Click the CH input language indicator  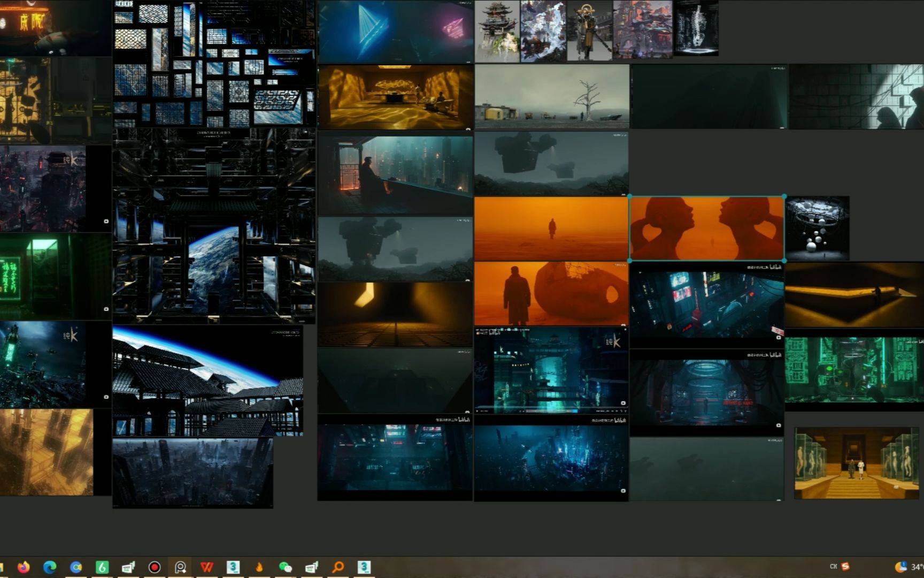tap(833, 566)
